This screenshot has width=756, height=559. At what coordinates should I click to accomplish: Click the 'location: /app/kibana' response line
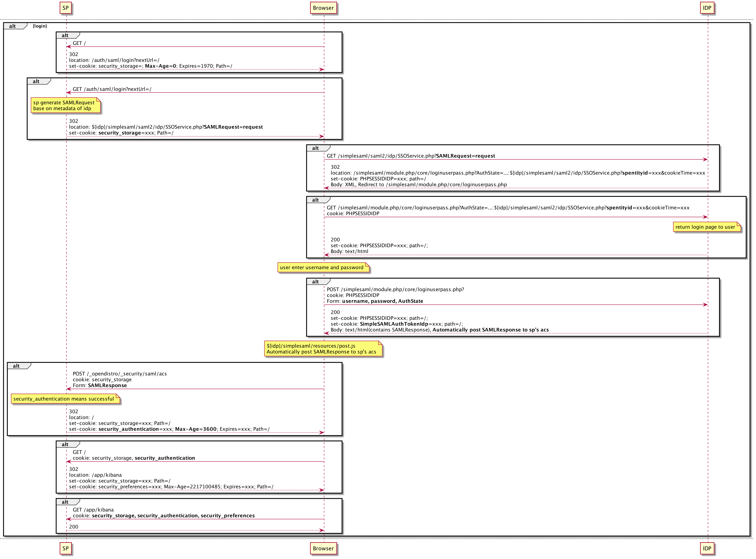pyautogui.click(x=95, y=475)
